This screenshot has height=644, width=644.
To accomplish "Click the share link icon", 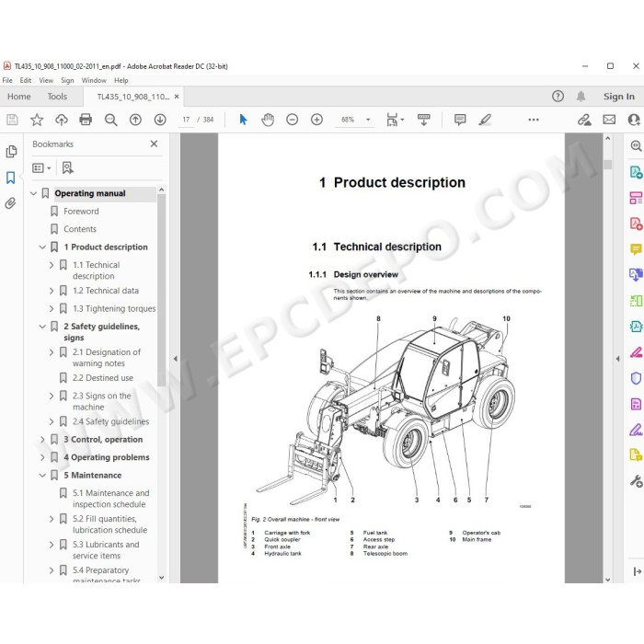I will pyautogui.click(x=584, y=120).
